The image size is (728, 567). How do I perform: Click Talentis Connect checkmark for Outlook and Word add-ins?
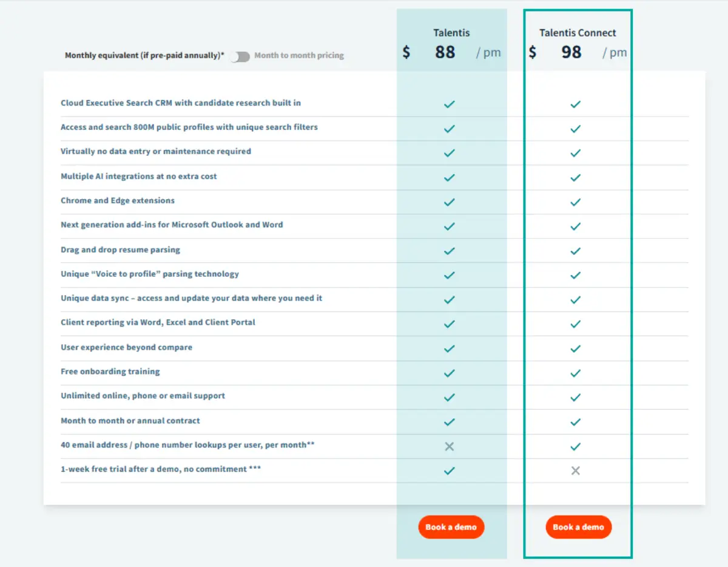point(575,226)
